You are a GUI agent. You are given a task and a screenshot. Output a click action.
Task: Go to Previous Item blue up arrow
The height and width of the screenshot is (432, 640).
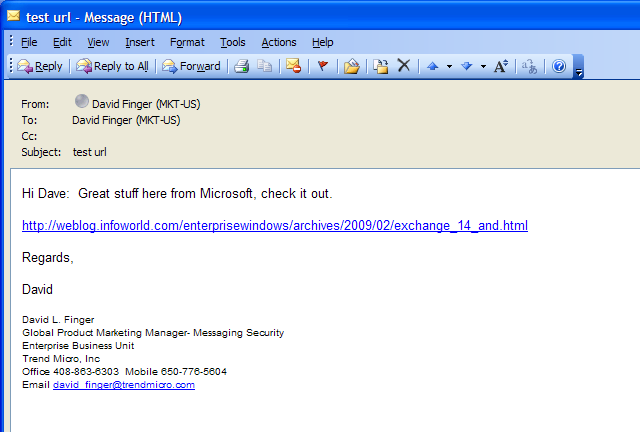point(433,66)
